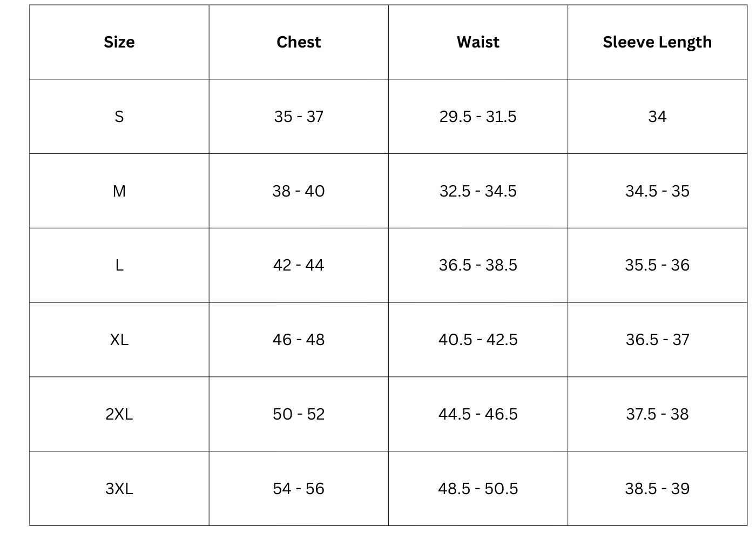Click the Sleeve Length column header

(657, 42)
